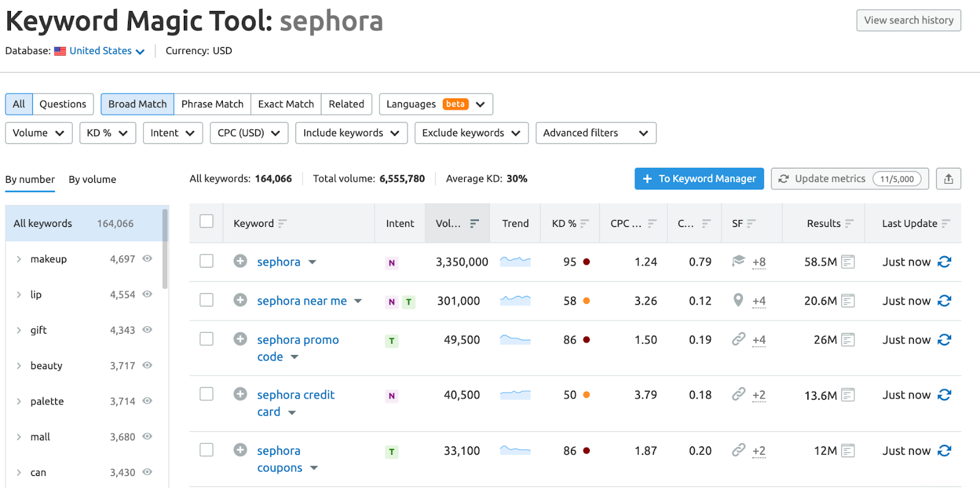Click the location pin SERP feature icon
This screenshot has height=488, width=980.
point(738,300)
